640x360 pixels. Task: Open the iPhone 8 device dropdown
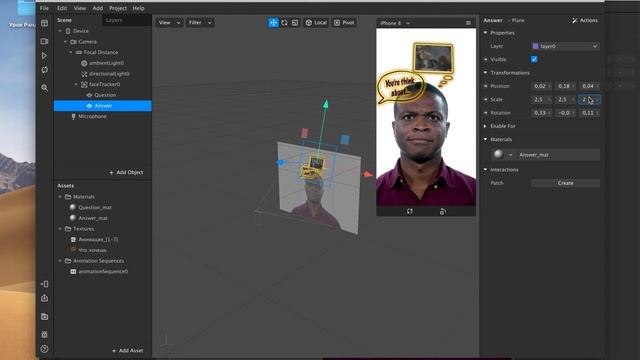click(395, 23)
